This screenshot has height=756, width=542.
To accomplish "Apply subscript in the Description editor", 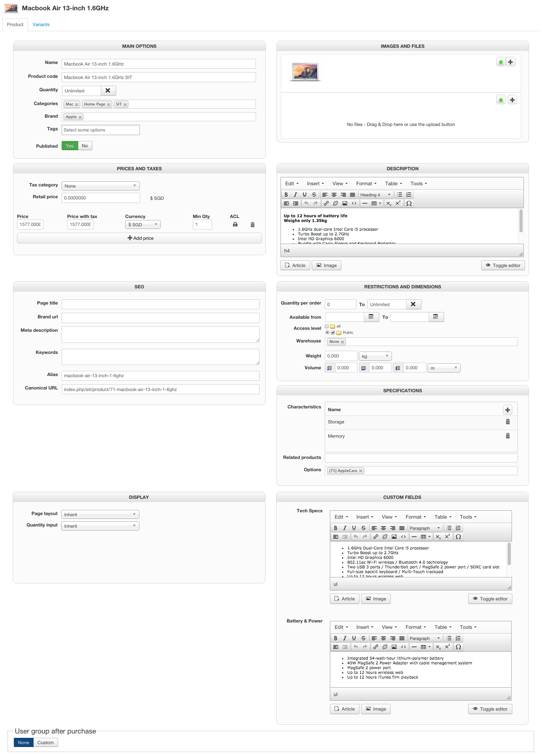I will pyautogui.click(x=389, y=203).
